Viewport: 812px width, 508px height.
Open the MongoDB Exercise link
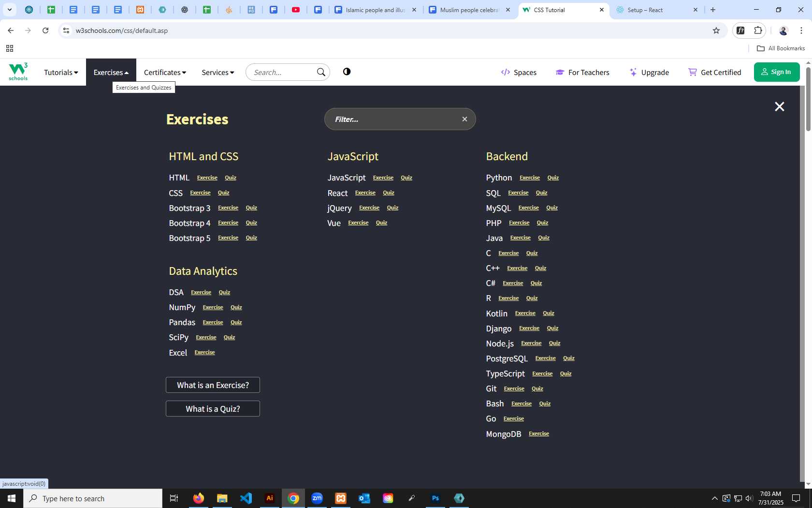point(539,433)
